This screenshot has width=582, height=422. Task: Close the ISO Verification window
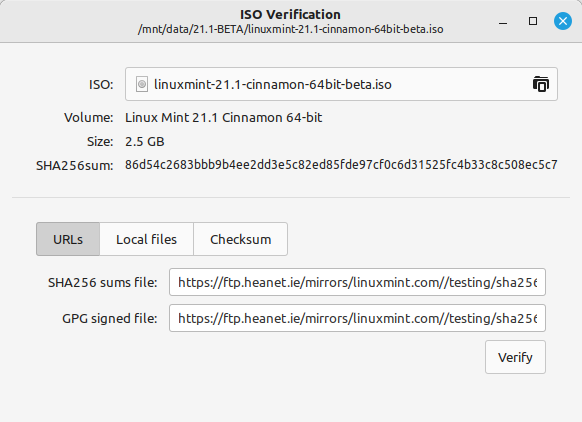coord(563,21)
